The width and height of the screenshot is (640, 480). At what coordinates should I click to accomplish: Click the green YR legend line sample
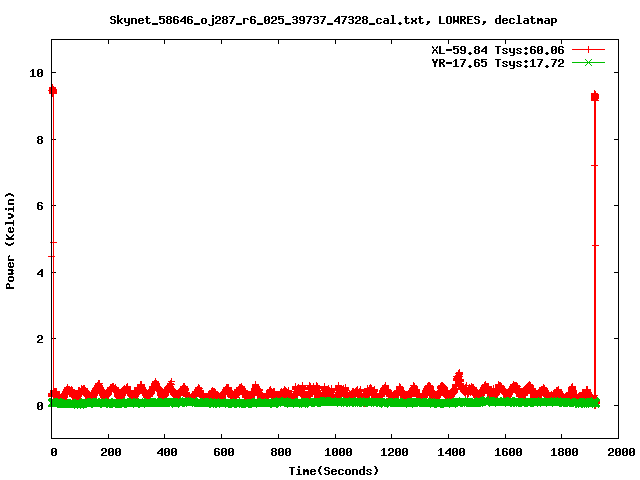[588, 63]
